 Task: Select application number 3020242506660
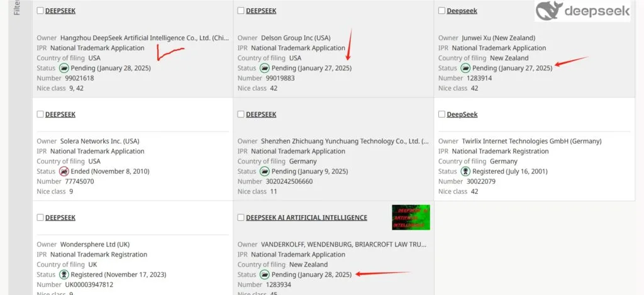pyautogui.click(x=289, y=181)
